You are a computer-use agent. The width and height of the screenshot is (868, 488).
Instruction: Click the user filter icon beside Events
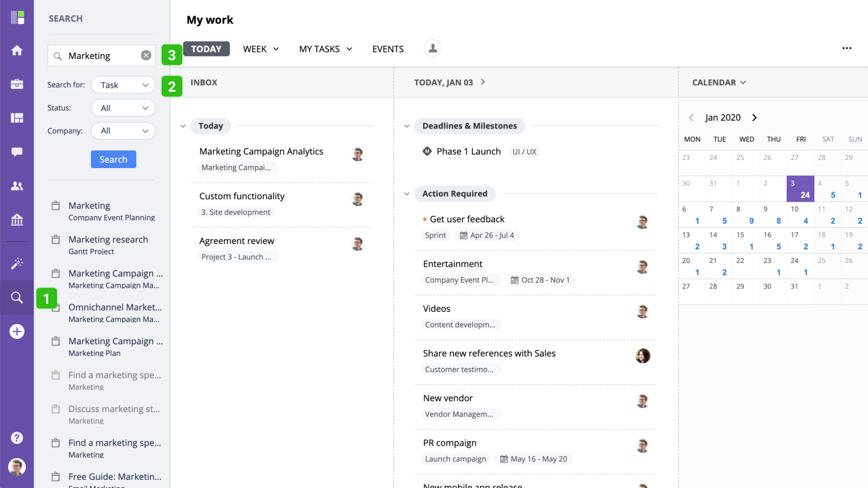click(432, 48)
